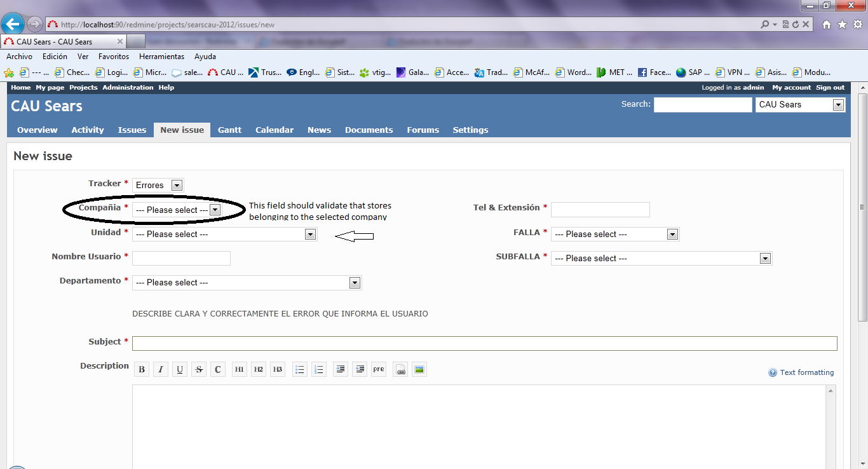
Task: Insert blockquote indent icon
Action: click(341, 369)
